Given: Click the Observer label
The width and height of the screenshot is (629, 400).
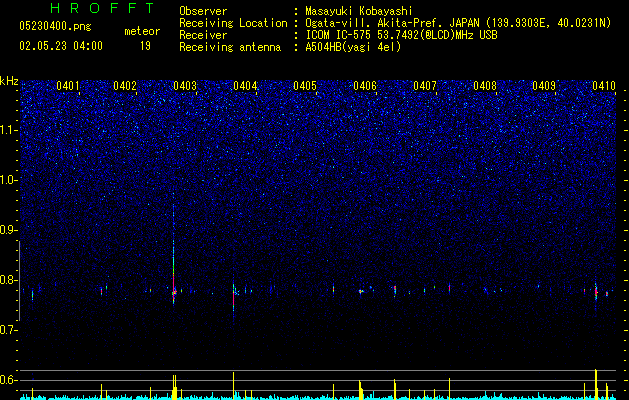Looking at the screenshot, I should [x=203, y=11].
